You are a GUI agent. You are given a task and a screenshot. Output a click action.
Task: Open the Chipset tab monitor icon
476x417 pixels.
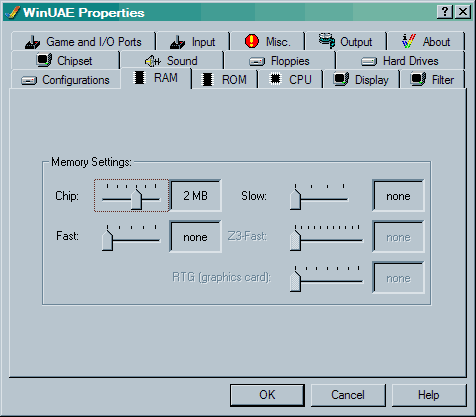click(44, 60)
